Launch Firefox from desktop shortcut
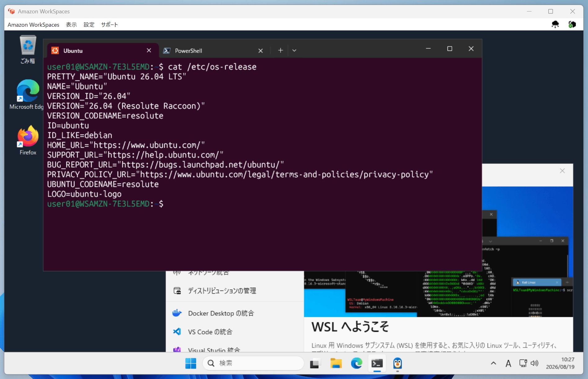The width and height of the screenshot is (588, 379). 28,140
